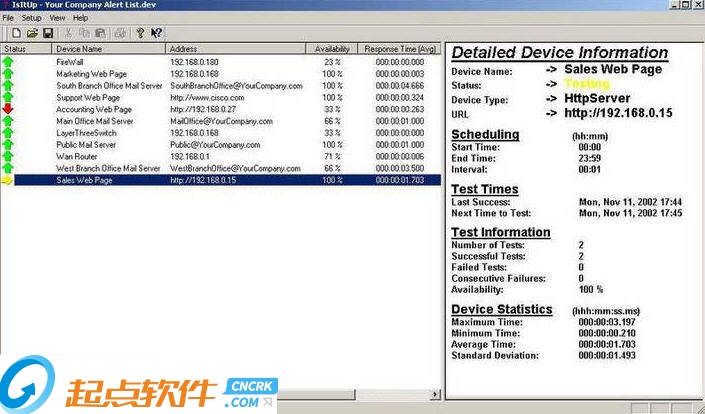This screenshot has width=705, height=414.
Task: Click the URL value http://192.168.0.15 in details
Action: tap(618, 113)
